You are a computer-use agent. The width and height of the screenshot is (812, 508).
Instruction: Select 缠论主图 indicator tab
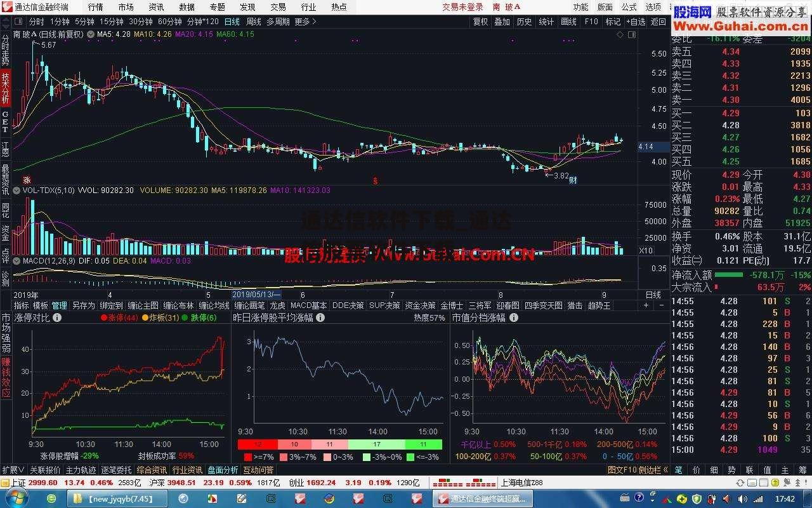pyautogui.click(x=143, y=305)
